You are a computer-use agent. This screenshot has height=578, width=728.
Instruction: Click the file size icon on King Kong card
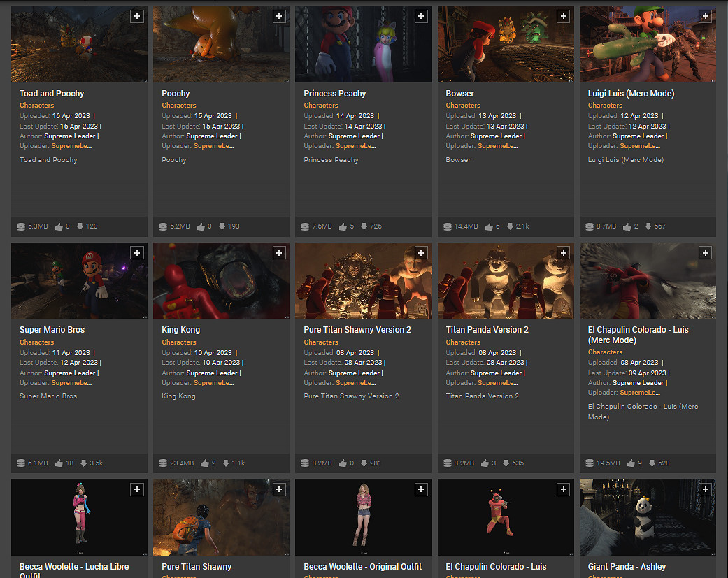tap(167, 463)
